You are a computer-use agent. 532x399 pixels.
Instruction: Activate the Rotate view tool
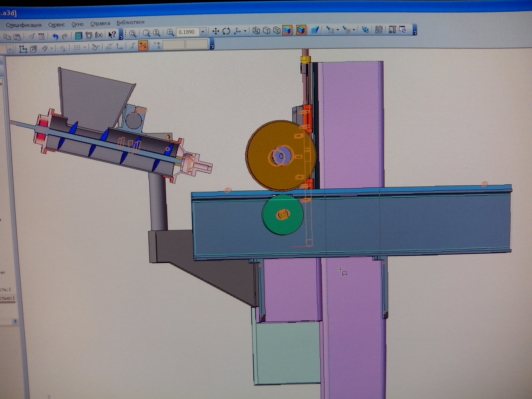coord(226,31)
